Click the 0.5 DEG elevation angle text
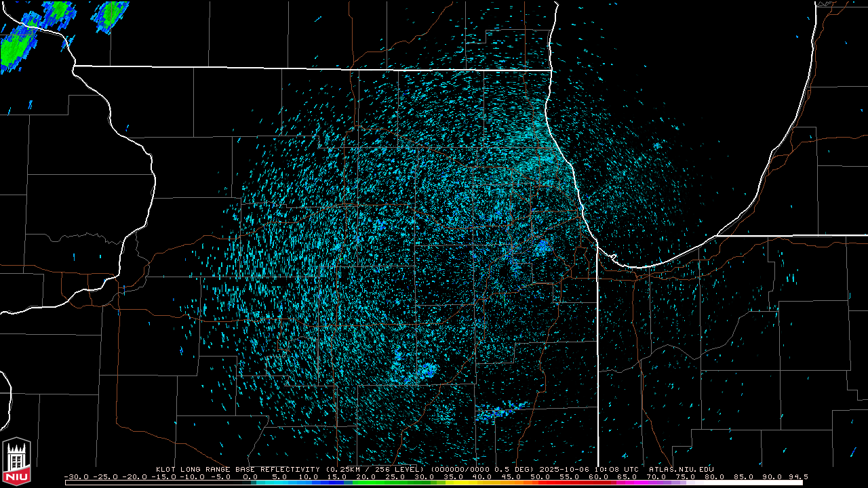 519,469
